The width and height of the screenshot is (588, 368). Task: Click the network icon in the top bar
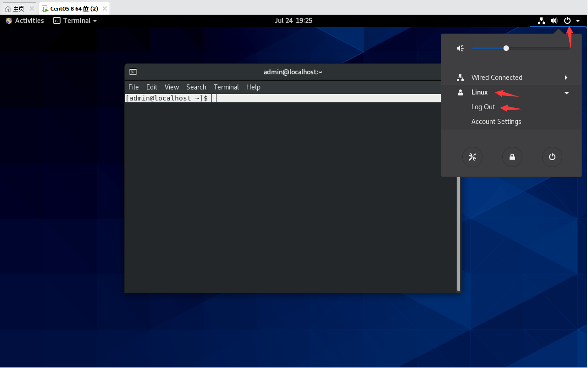click(542, 21)
